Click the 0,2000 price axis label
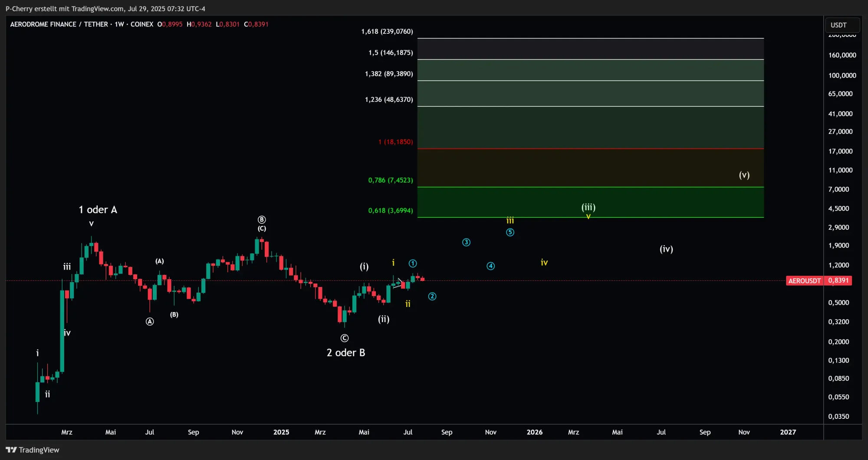868x460 pixels. [x=838, y=342]
